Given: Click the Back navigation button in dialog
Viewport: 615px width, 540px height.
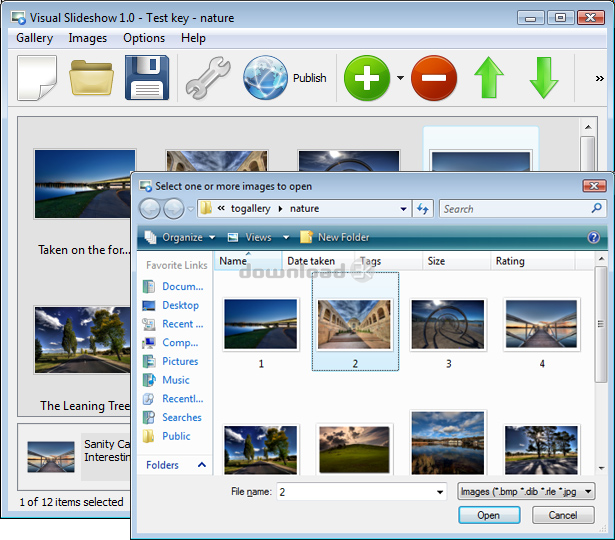Looking at the screenshot, I should pyautogui.click(x=149, y=209).
